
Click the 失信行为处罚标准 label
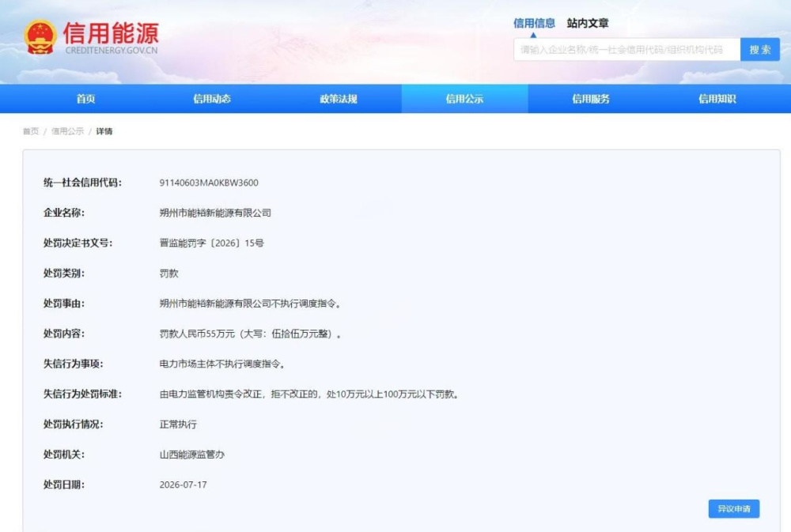(83, 394)
